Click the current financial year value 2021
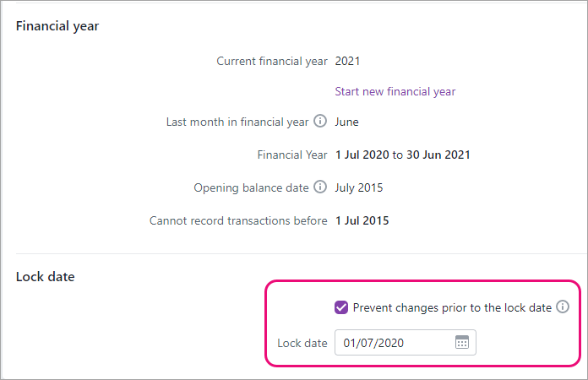The image size is (588, 380). 347,61
